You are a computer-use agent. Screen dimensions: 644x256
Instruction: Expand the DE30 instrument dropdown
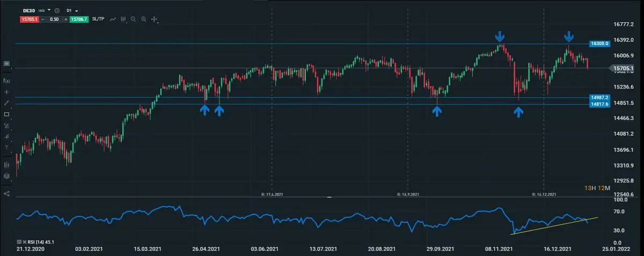pyautogui.click(x=49, y=10)
